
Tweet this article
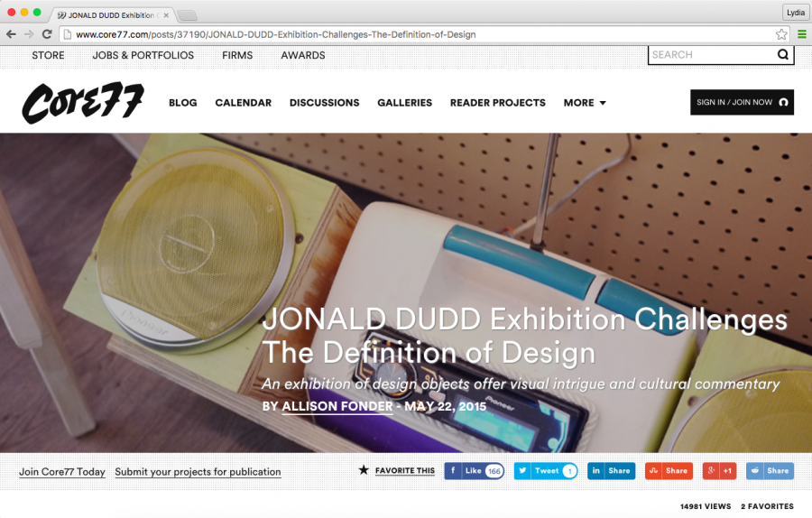pyautogui.click(x=546, y=470)
